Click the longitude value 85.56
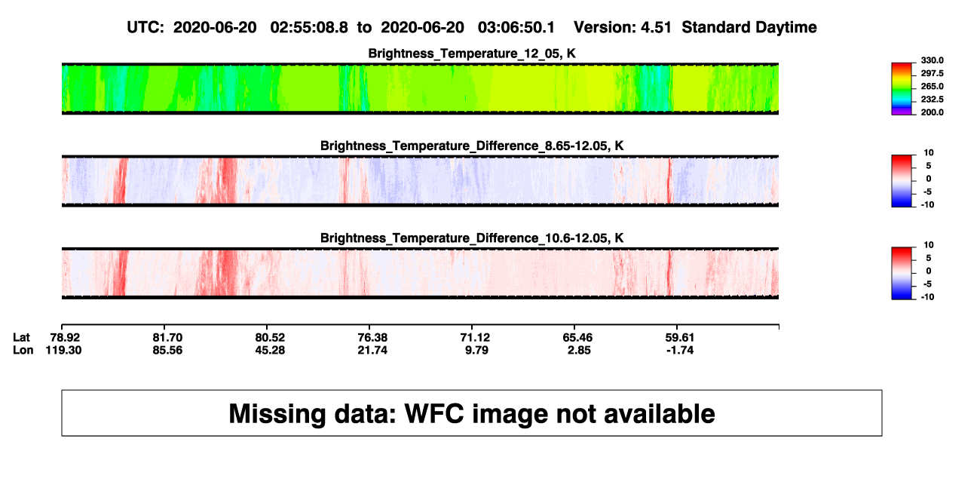Image resolution: width=980 pixels, height=503 pixels. [x=167, y=351]
